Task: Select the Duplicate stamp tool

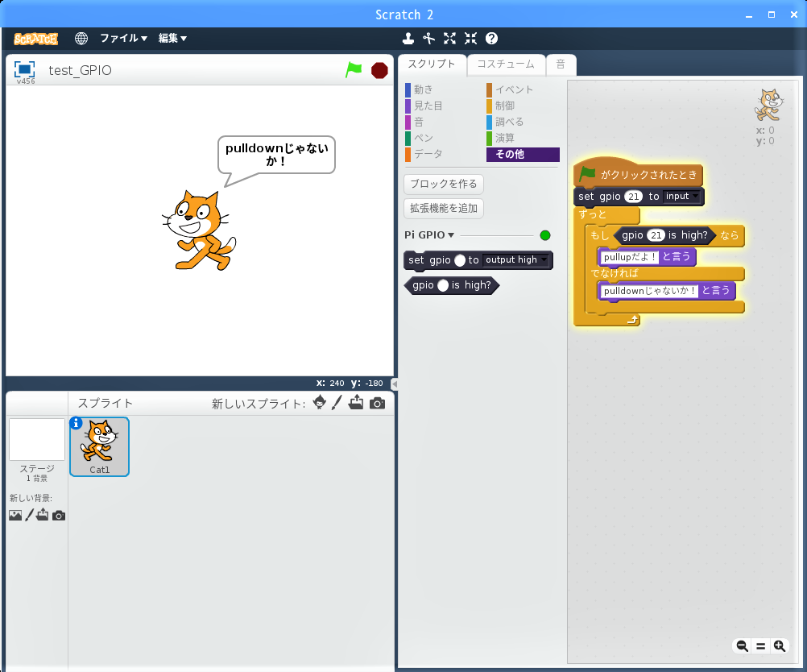Action: point(408,38)
